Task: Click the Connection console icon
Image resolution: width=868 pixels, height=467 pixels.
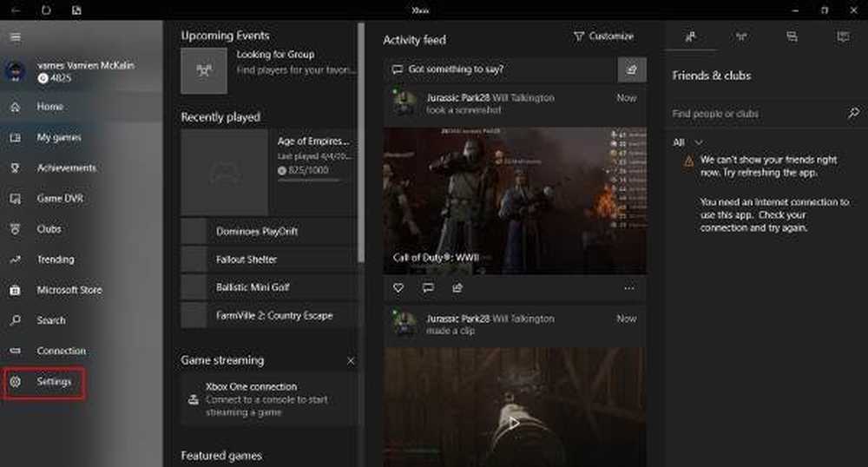Action: pos(16,351)
